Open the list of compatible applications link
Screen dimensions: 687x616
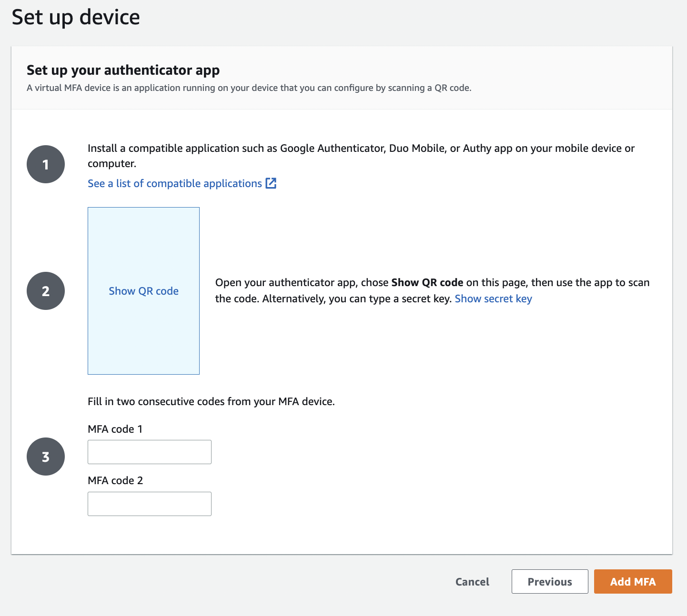point(174,183)
